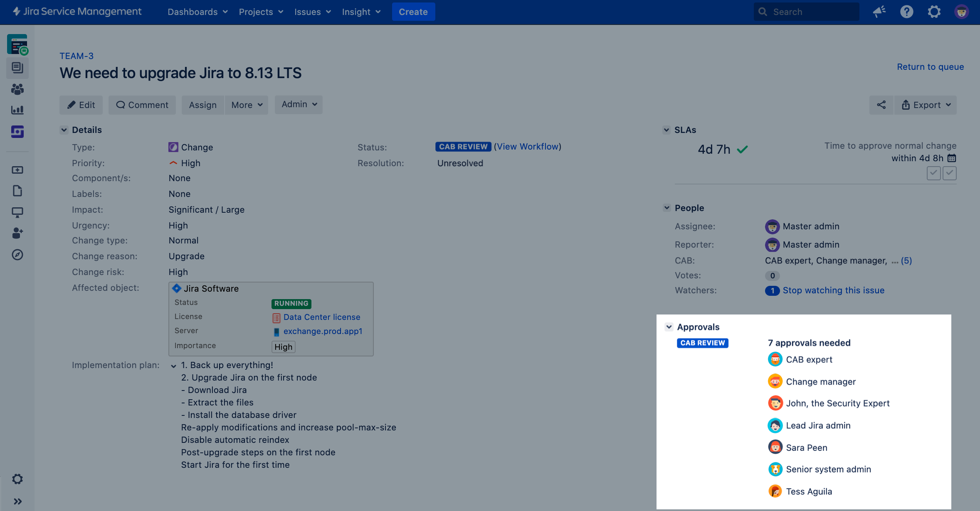This screenshot has width=980, height=511.
Task: Open Customers icon in left sidebar
Action: coord(17,89)
